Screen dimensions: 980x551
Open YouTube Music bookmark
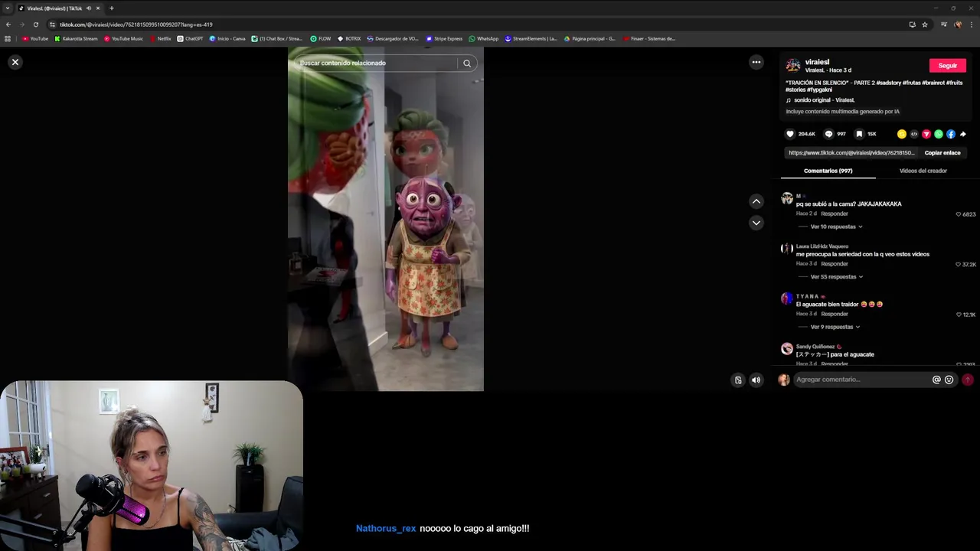click(x=123, y=38)
